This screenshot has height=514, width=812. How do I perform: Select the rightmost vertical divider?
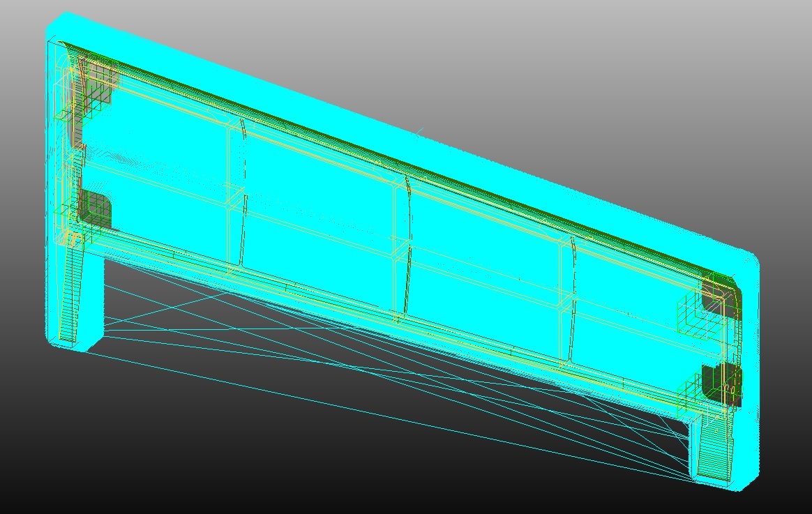pyautogui.click(x=567, y=300)
